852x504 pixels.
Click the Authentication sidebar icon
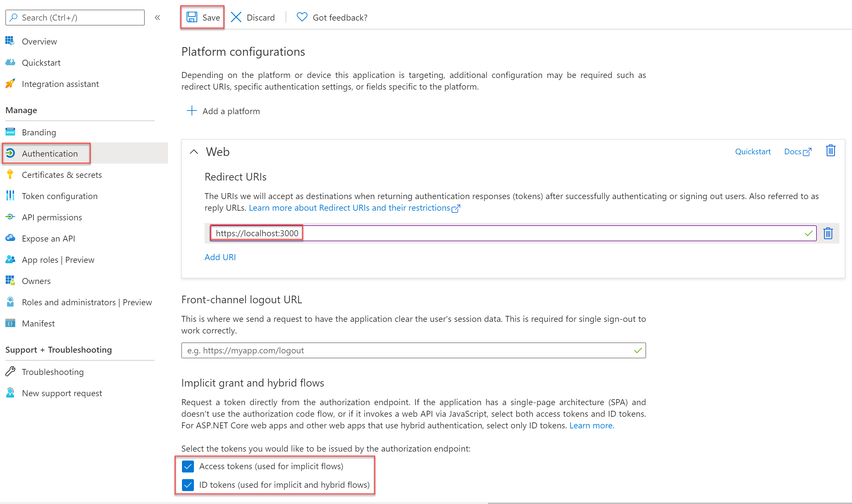(x=11, y=153)
